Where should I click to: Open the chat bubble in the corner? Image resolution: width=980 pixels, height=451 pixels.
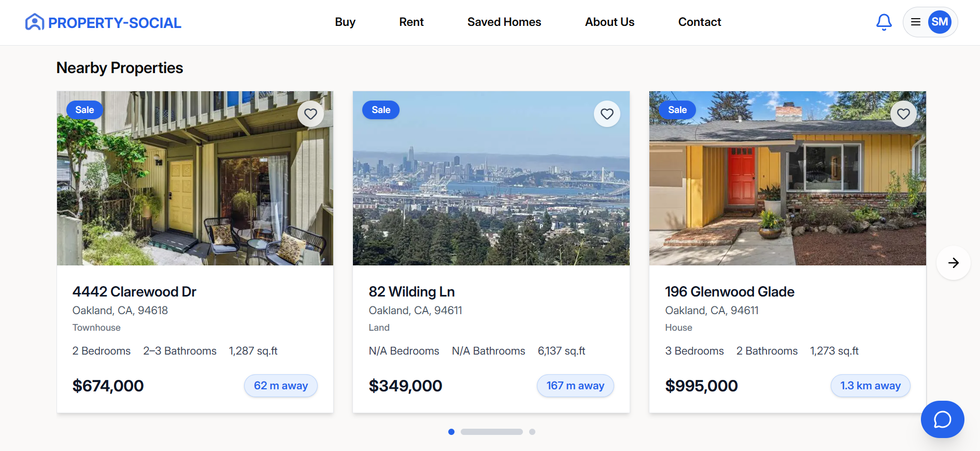pyautogui.click(x=942, y=419)
